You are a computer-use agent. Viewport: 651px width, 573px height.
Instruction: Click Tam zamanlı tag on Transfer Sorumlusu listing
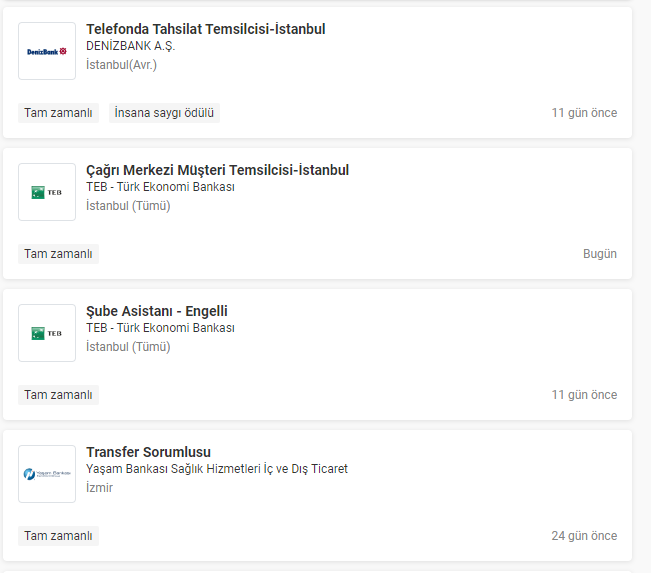point(58,536)
